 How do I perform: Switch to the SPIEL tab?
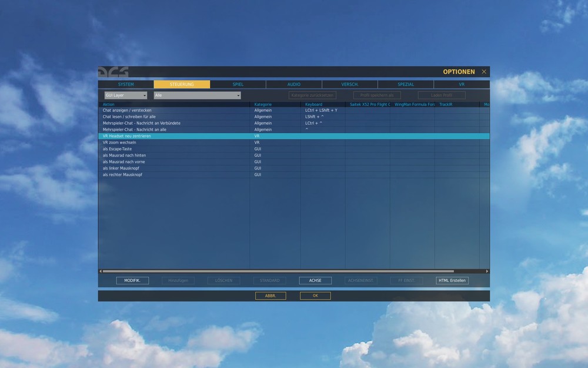click(x=238, y=84)
